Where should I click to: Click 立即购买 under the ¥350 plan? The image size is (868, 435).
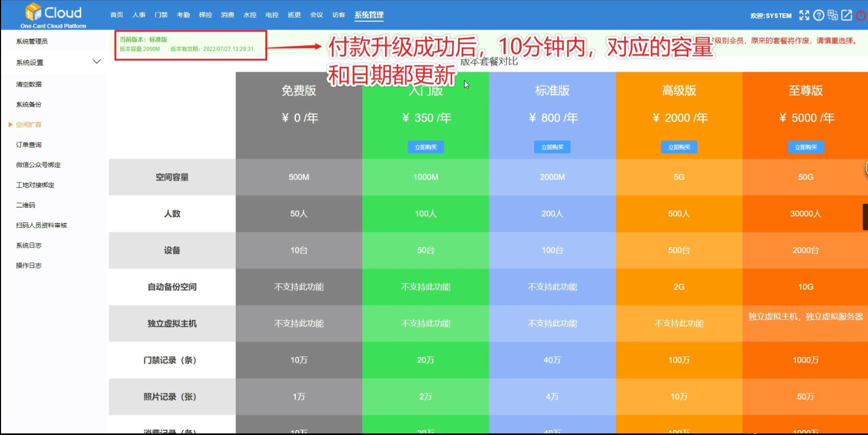(x=426, y=147)
